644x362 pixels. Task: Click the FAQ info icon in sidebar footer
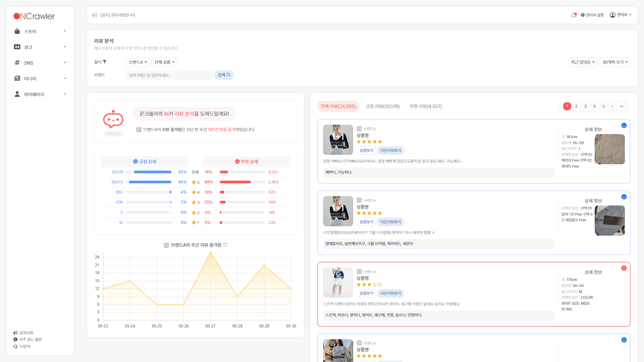click(15, 340)
